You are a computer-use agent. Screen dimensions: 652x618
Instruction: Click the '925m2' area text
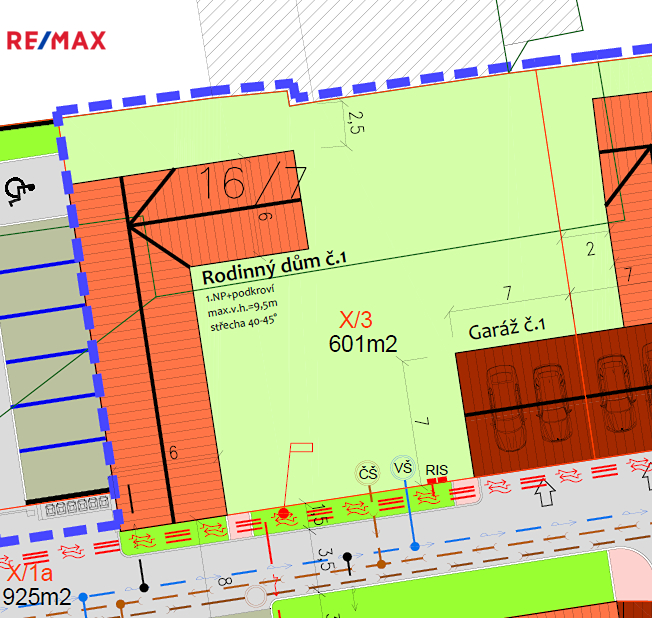37,598
